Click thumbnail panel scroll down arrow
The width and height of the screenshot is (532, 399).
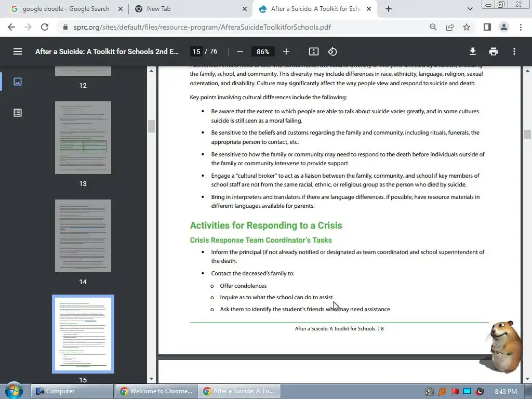151,379
